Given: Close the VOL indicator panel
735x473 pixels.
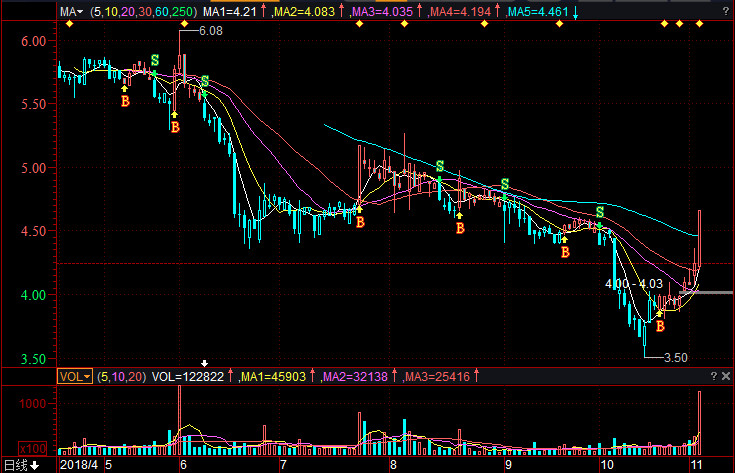Looking at the screenshot, I should click(726, 377).
